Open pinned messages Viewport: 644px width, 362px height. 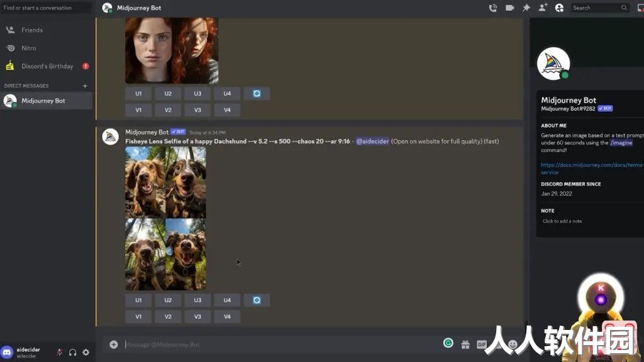point(526,8)
